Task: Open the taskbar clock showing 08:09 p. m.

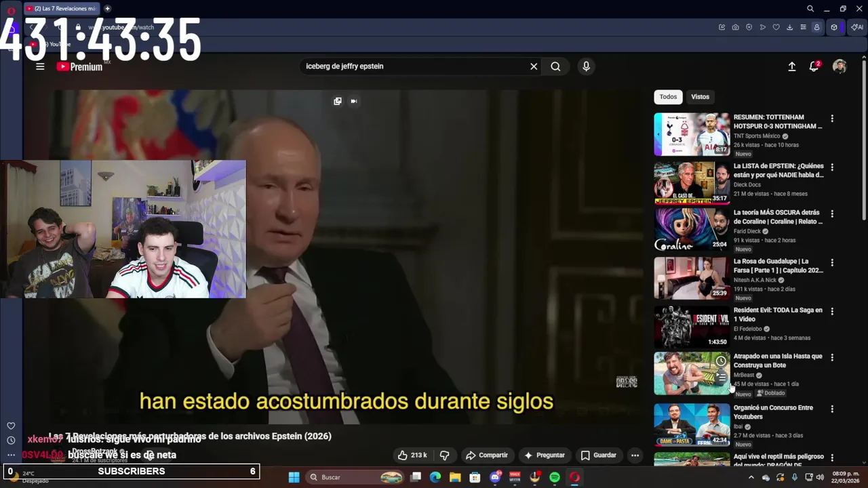Action: click(x=846, y=477)
